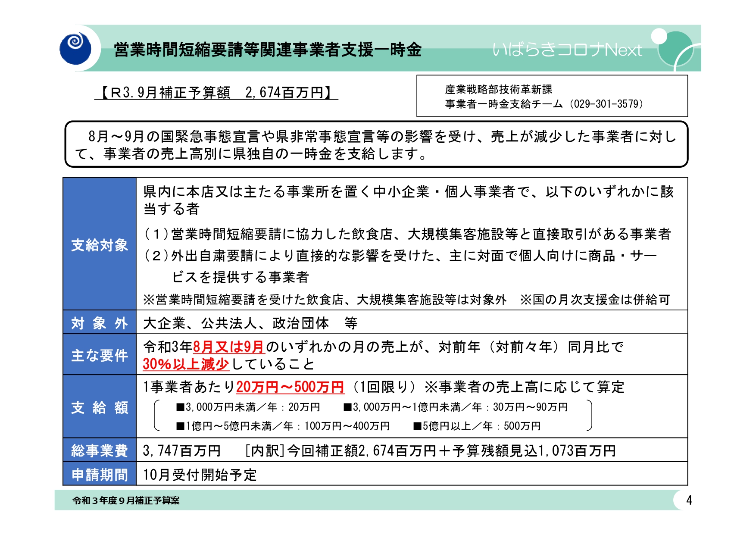Viewport: 756px width, 535px height.
Task: Click the title 営業時間短縮要請等関連事業者支援一時金
Action: coord(268,50)
